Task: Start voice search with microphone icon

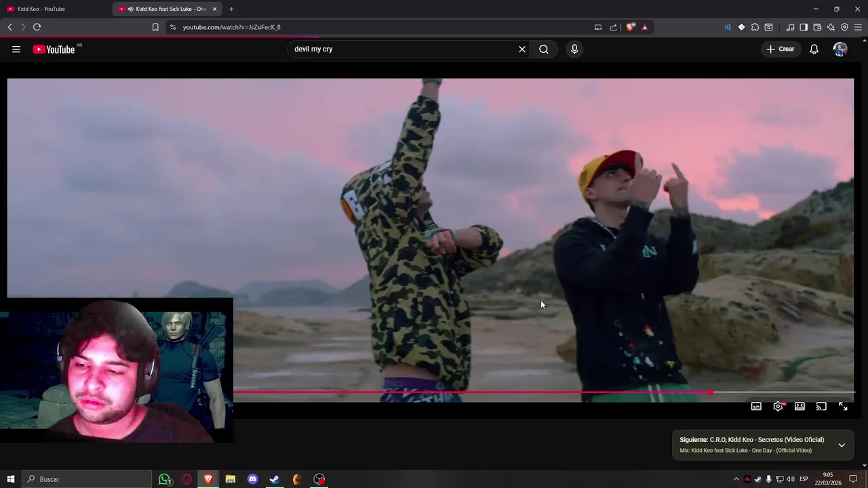Action: [574, 49]
